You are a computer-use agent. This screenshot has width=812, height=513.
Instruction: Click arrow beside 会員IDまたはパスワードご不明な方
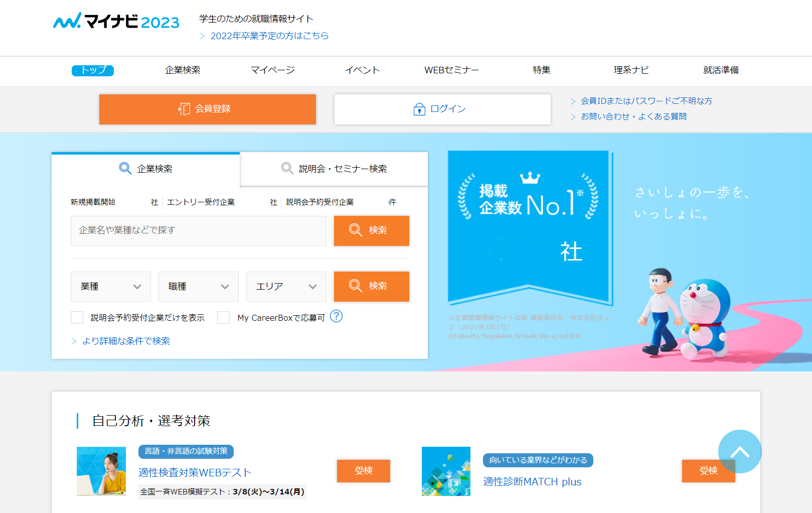573,101
